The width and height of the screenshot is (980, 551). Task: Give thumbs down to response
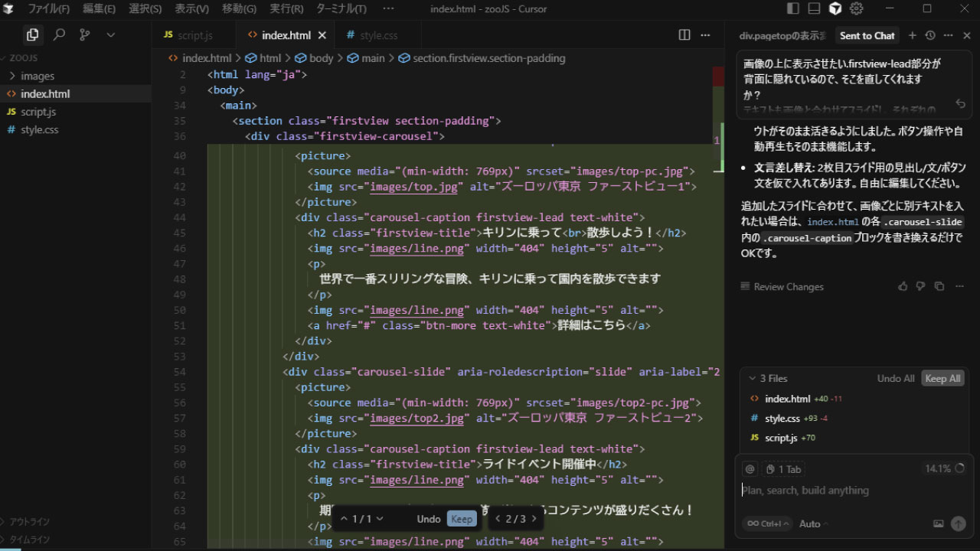pyautogui.click(x=921, y=286)
